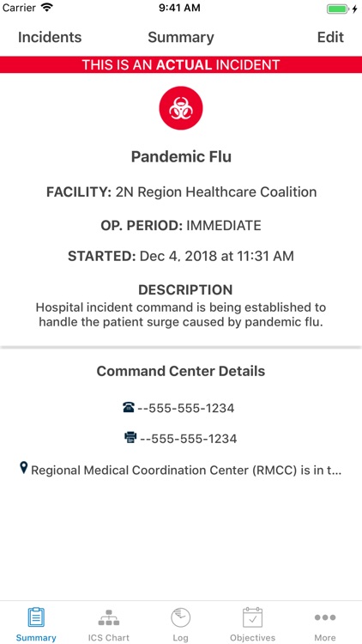Open the Objectives calendar check icon
This screenshot has height=644, width=362.
coord(252,617)
